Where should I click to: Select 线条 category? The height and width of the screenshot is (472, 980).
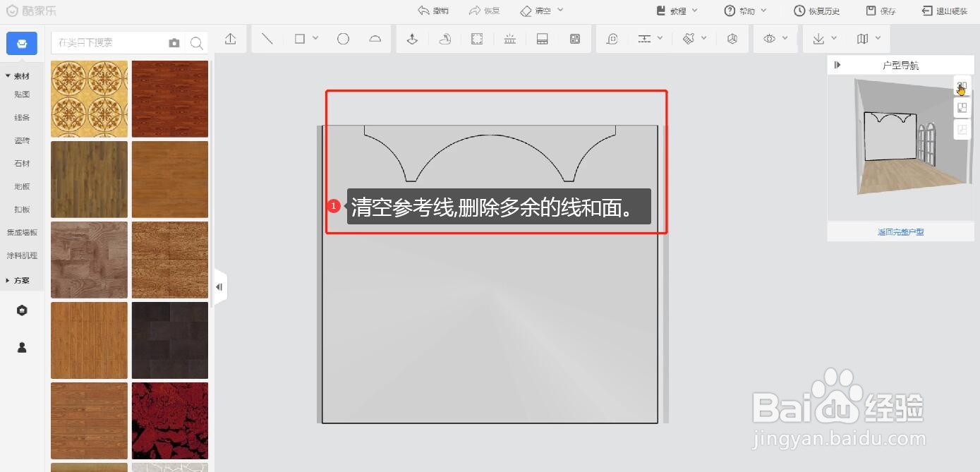(22, 117)
